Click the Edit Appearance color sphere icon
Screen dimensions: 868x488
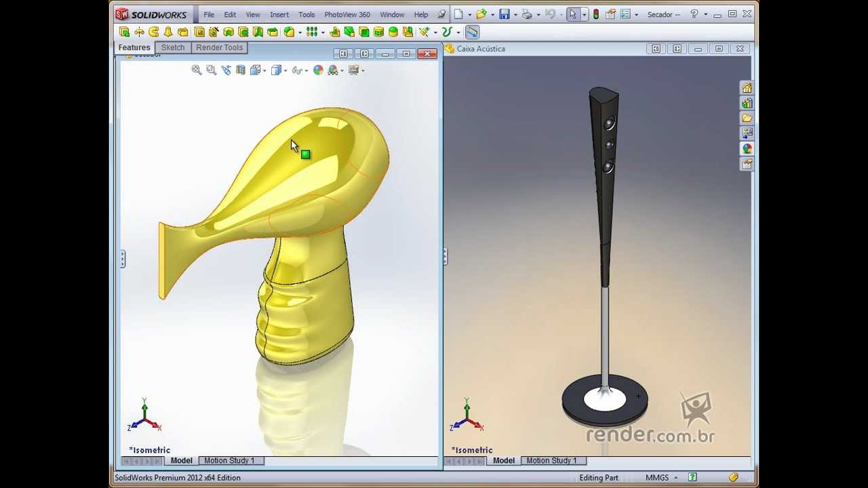point(318,70)
